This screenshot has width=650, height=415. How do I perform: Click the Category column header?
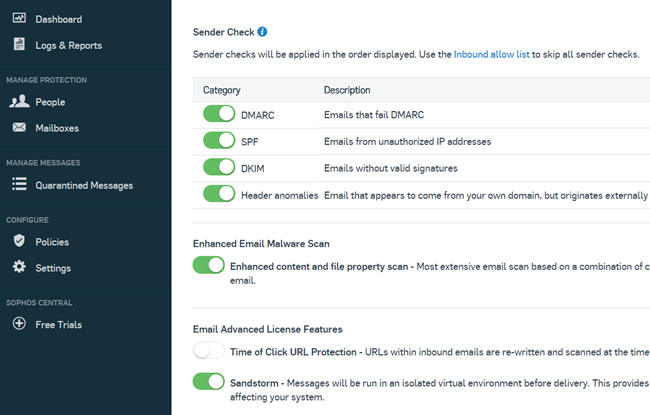click(x=222, y=90)
